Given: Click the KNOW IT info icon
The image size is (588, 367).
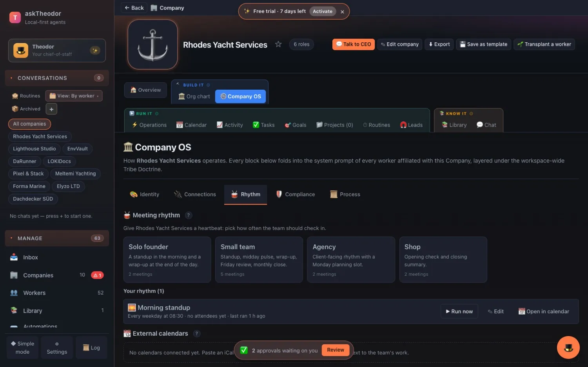Looking at the screenshot, I should 471,114.
